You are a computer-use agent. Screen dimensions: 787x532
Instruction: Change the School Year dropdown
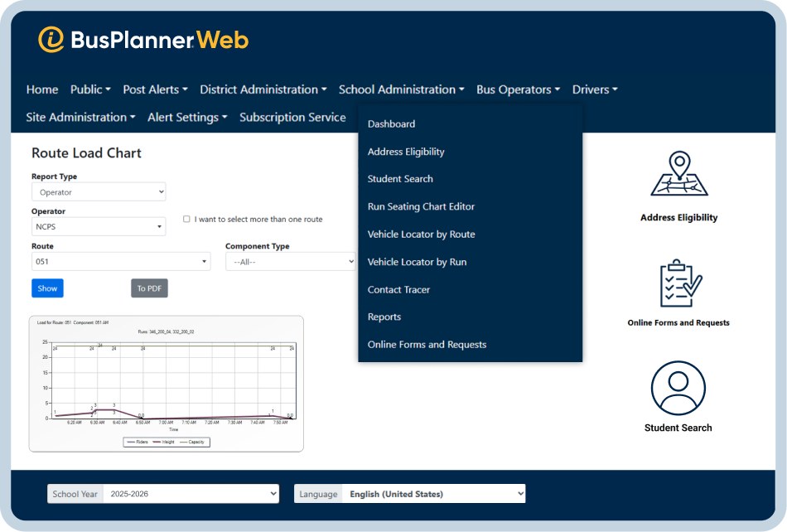click(x=191, y=494)
